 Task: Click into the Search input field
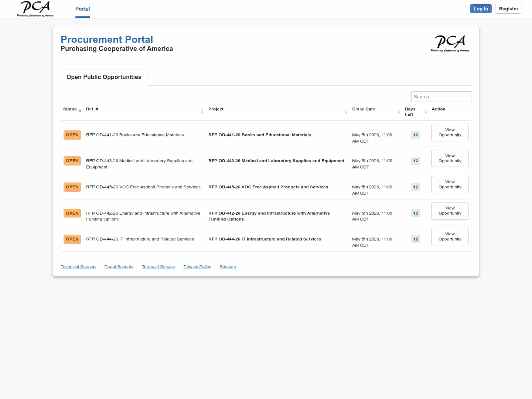coord(441,97)
